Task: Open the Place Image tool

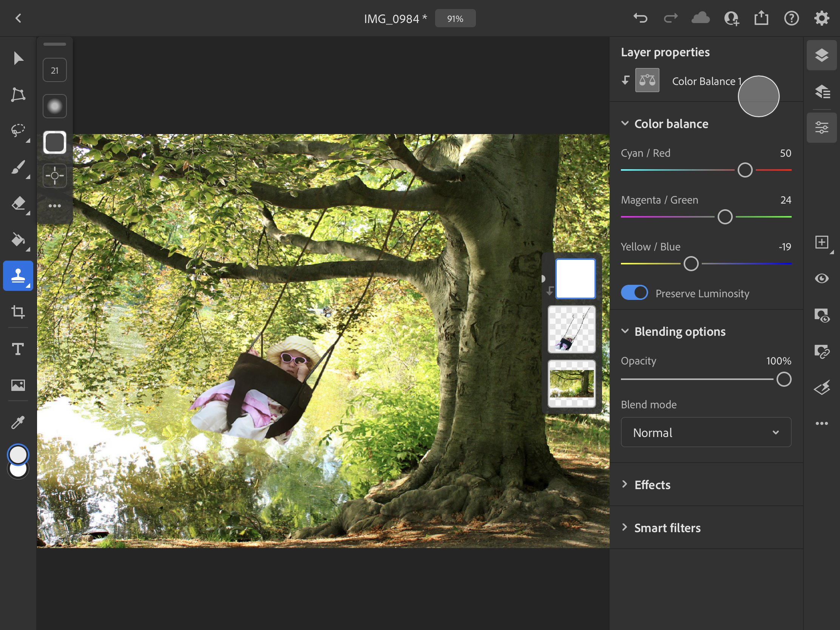Action: 18,385
